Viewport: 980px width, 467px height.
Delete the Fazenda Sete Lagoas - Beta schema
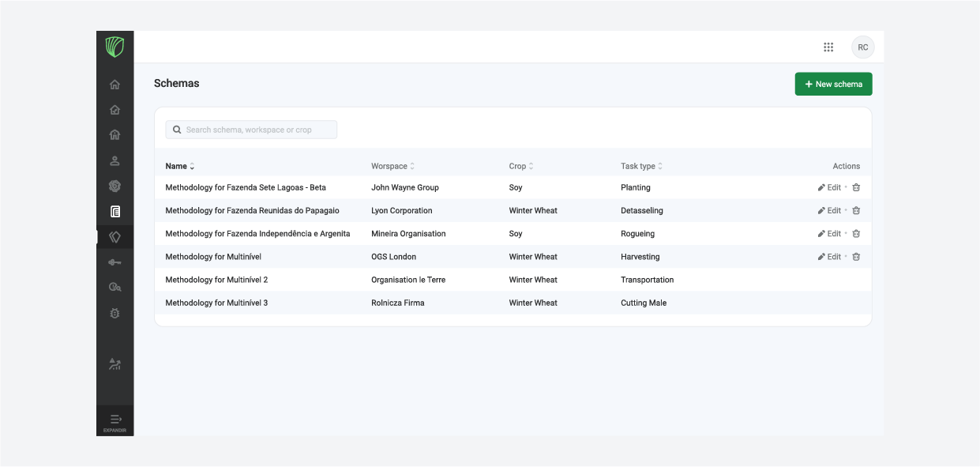click(856, 188)
